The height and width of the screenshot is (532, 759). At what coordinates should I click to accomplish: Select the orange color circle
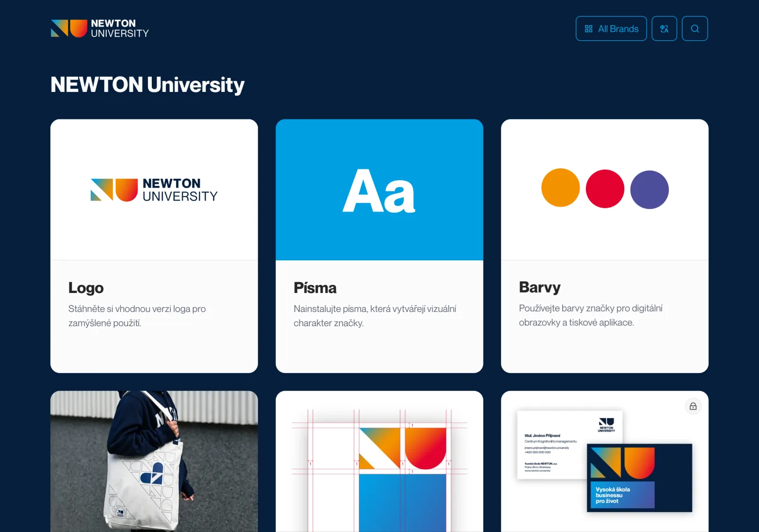561,188
